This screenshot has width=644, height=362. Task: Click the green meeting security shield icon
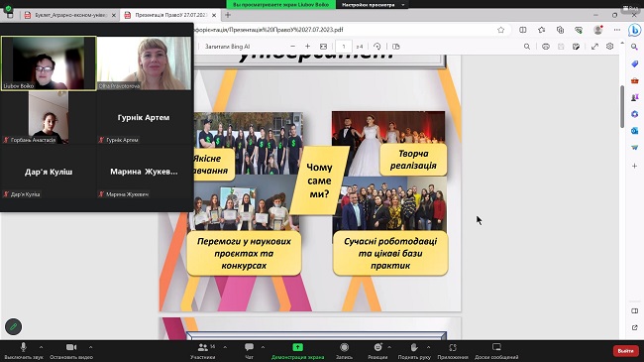pyautogui.click(x=9, y=8)
